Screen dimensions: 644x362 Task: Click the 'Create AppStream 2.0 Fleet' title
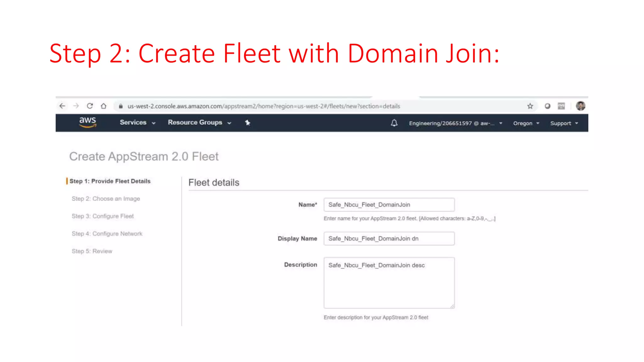point(144,156)
